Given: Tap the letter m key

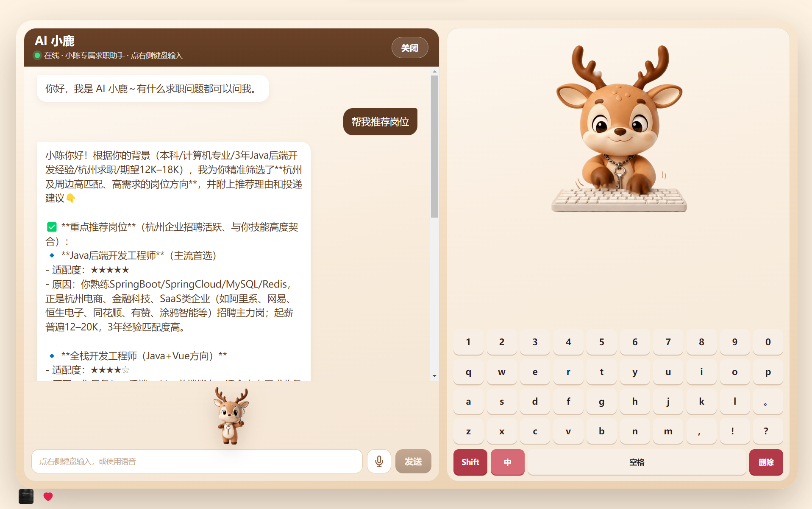Looking at the screenshot, I should click(x=668, y=431).
